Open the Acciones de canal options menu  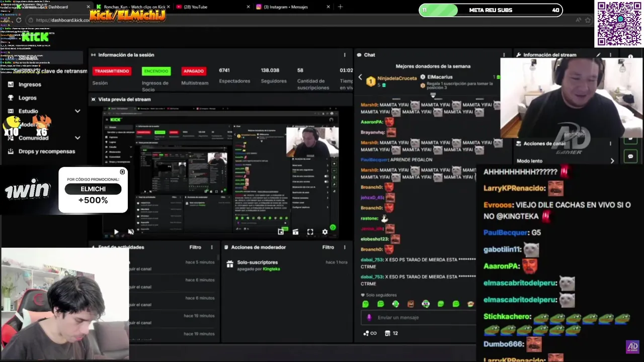pos(611,143)
